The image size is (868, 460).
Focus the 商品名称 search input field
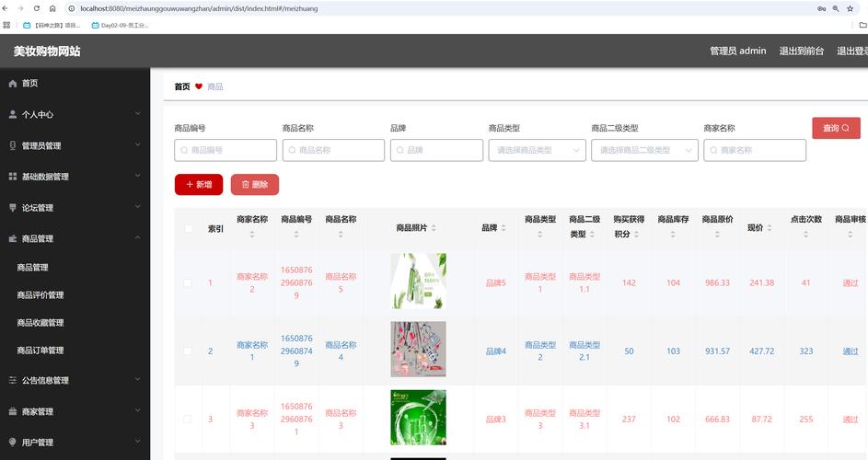[x=333, y=150]
